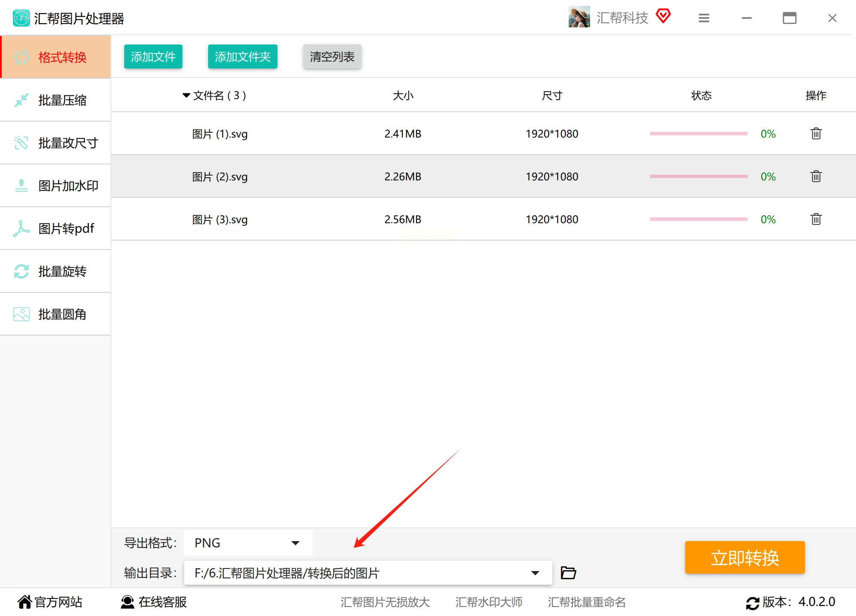Click the 添加文件 button
The height and width of the screenshot is (616, 856).
pyautogui.click(x=153, y=57)
